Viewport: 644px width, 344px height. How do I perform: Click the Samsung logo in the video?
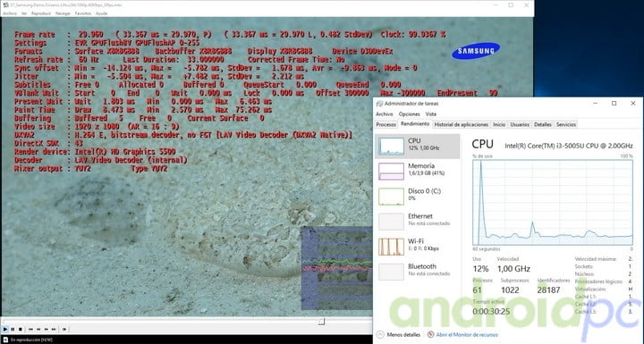[476, 51]
